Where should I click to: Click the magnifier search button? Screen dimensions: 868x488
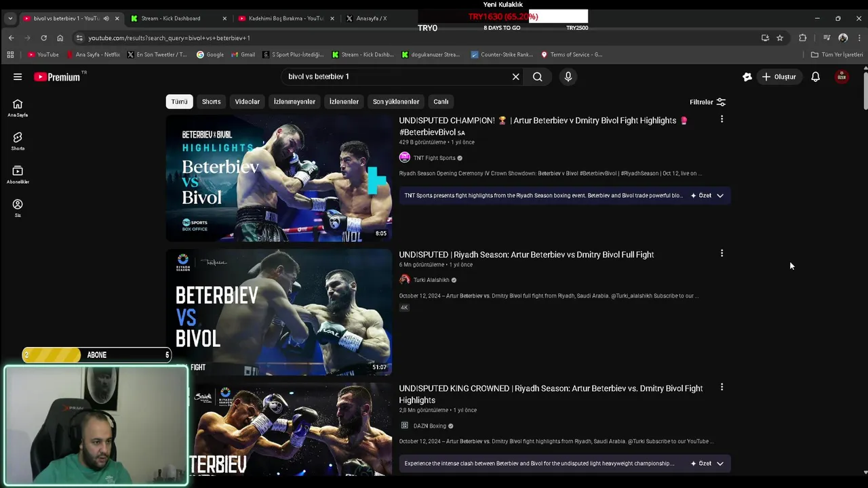coord(537,77)
